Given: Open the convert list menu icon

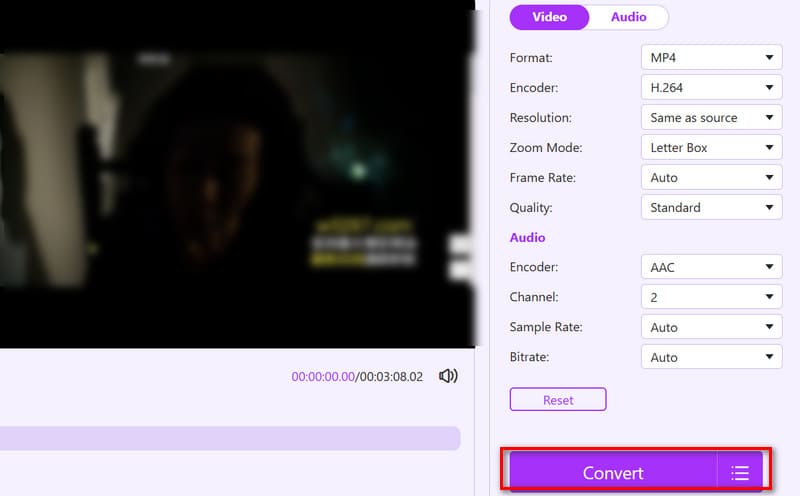Looking at the screenshot, I should tap(740, 473).
